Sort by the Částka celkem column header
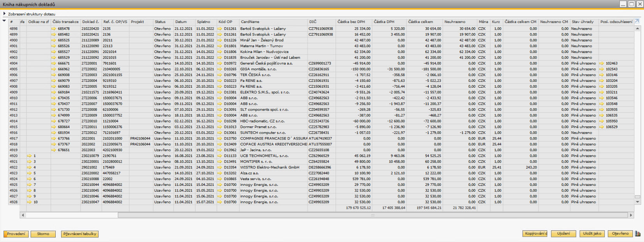The width and height of the screenshot is (644, 242). tap(424, 22)
